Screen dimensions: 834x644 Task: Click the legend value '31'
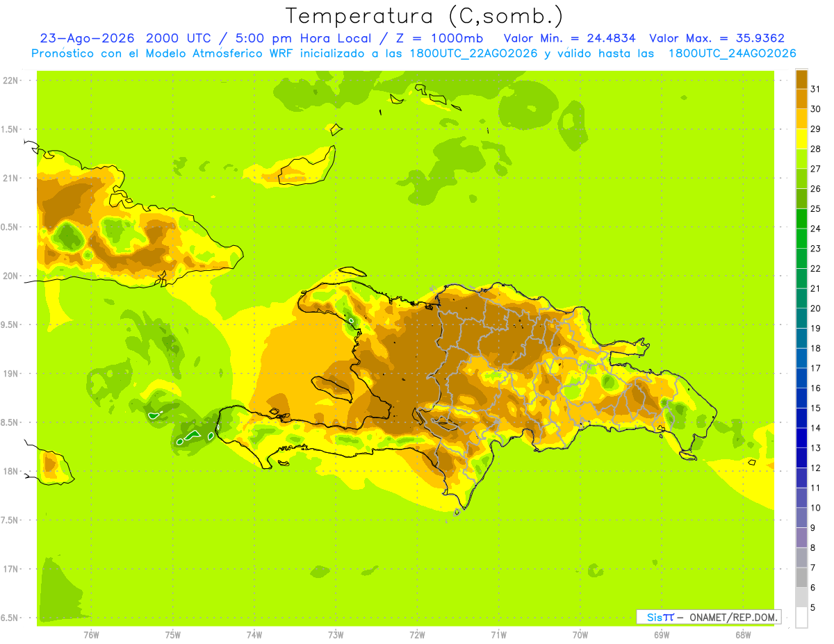tap(816, 89)
